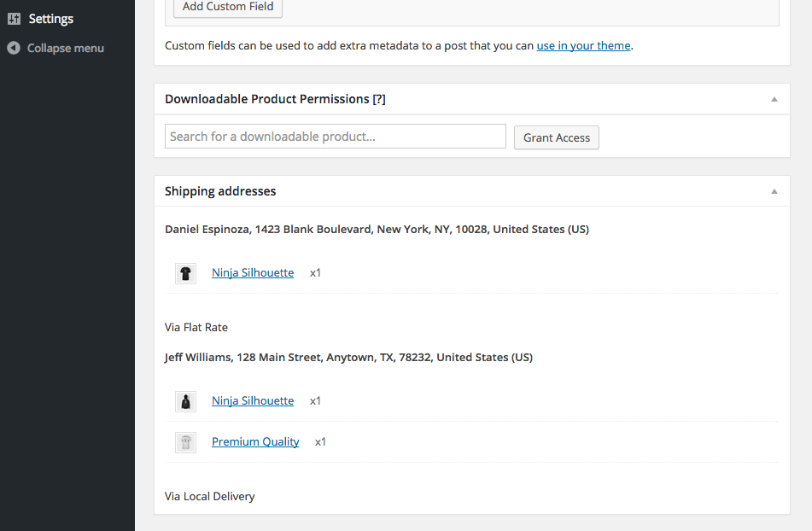
Task: Click Daniel Espinoza's shipping address line
Action: [x=377, y=230]
